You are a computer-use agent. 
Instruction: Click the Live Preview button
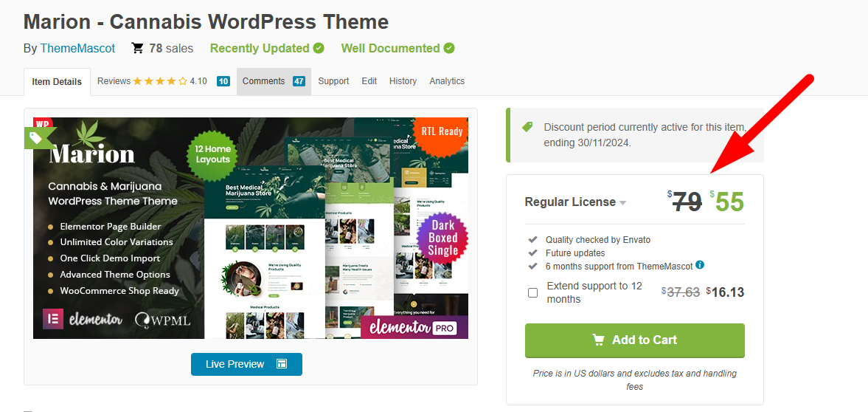point(247,364)
